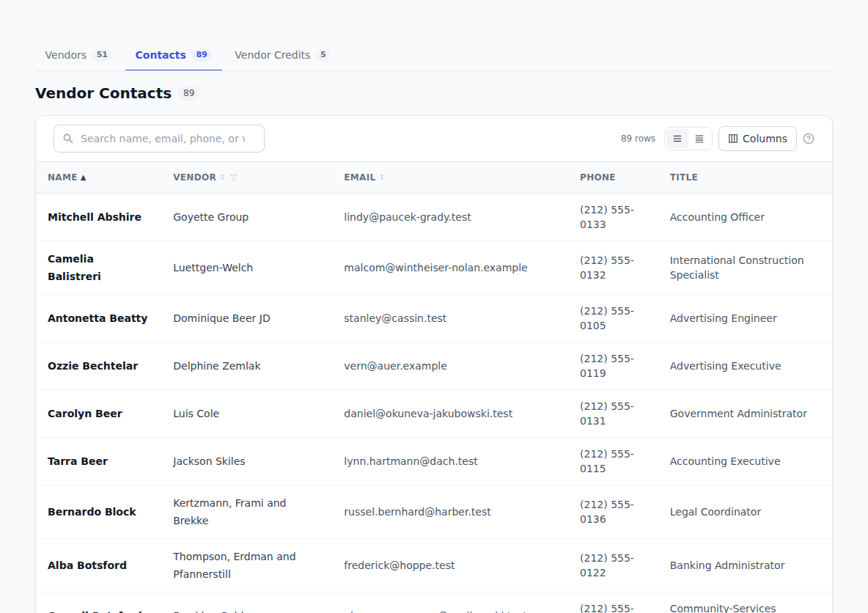Screen dimensions: 868x613
Task: Click International Construction Specialist title
Action: [736, 268]
